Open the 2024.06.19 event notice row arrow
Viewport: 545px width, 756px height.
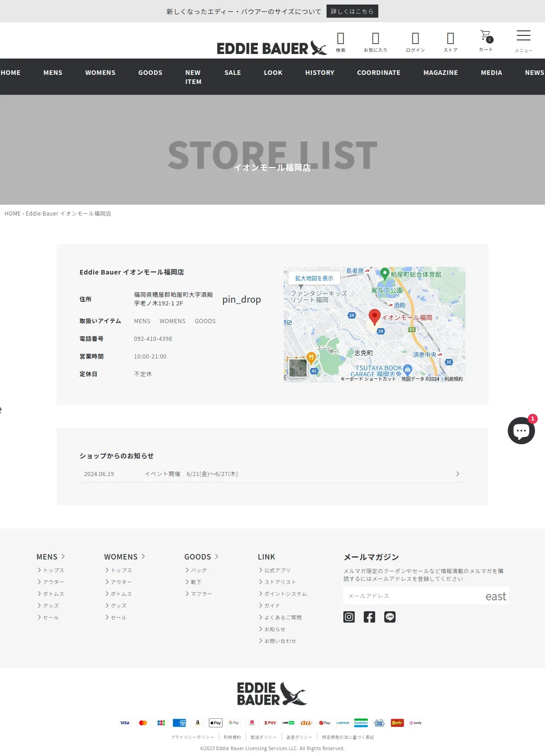(x=457, y=474)
